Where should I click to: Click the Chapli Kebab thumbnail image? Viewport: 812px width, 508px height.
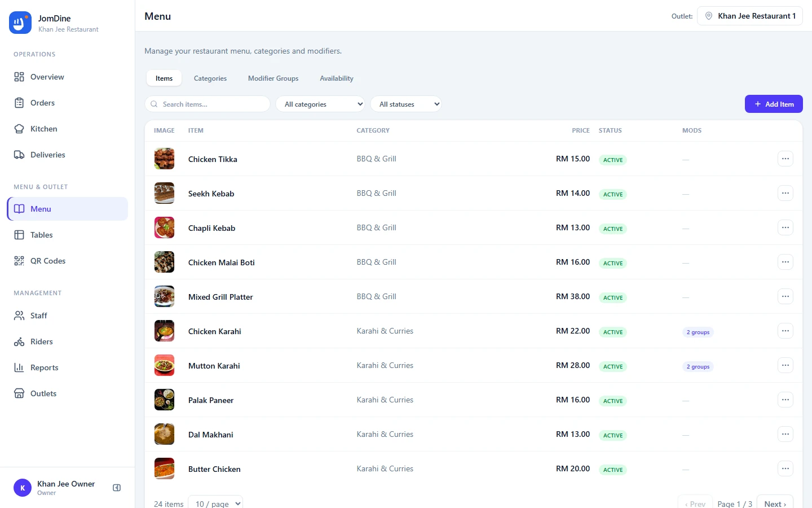165,227
